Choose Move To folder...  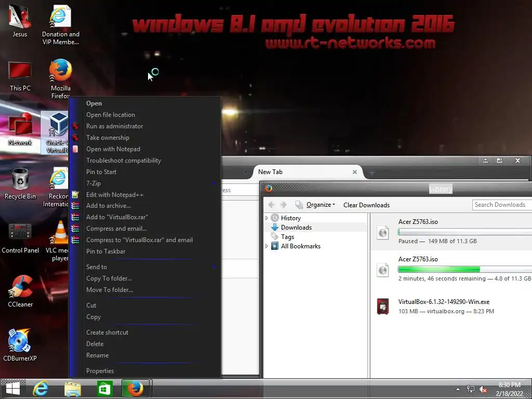(x=144, y=290)
